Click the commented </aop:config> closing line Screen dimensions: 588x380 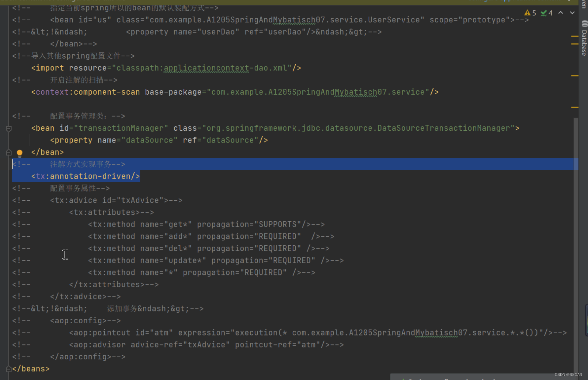[69, 357]
